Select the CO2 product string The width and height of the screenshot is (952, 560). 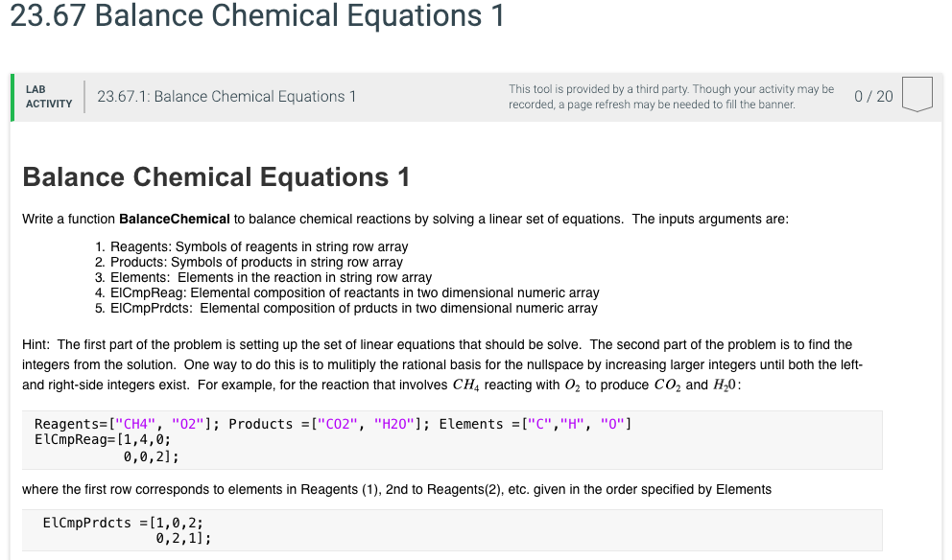[334, 423]
